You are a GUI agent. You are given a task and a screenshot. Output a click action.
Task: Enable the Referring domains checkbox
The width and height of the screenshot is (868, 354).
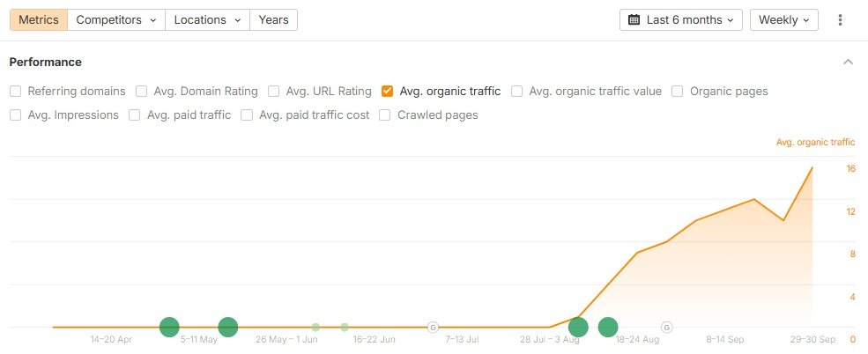pyautogui.click(x=16, y=91)
